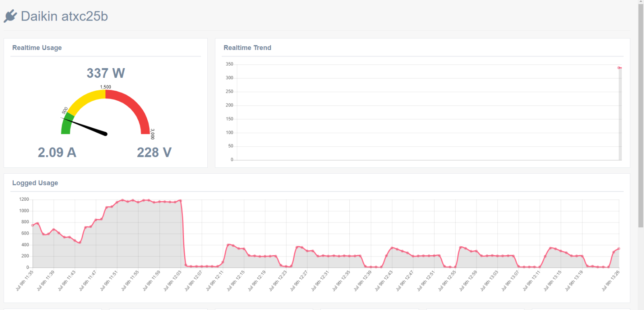Click the 337 W power reading

pos(105,73)
